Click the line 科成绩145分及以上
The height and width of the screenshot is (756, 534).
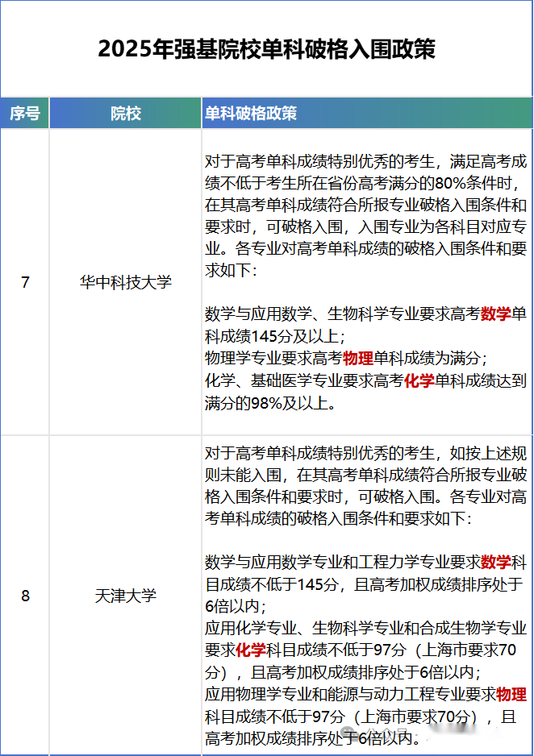click(274, 336)
